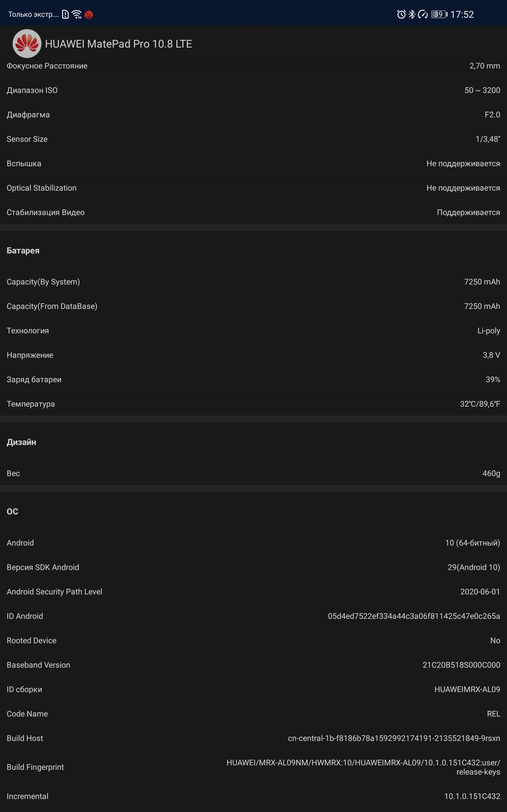This screenshot has width=507, height=812.
Task: Select the Дизайн section header
Action: pyautogui.click(x=22, y=442)
